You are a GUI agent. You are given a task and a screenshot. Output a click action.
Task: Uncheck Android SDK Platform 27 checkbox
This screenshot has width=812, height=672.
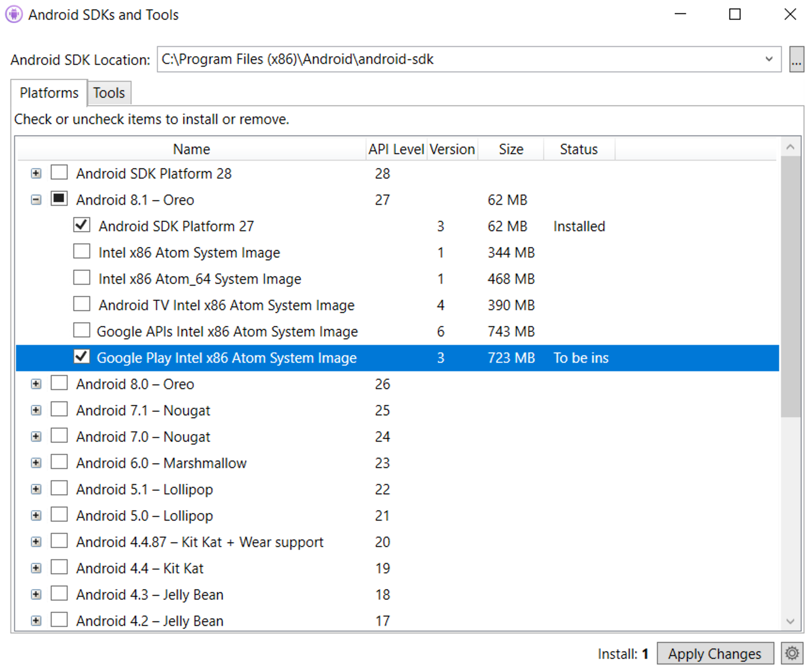(x=82, y=225)
